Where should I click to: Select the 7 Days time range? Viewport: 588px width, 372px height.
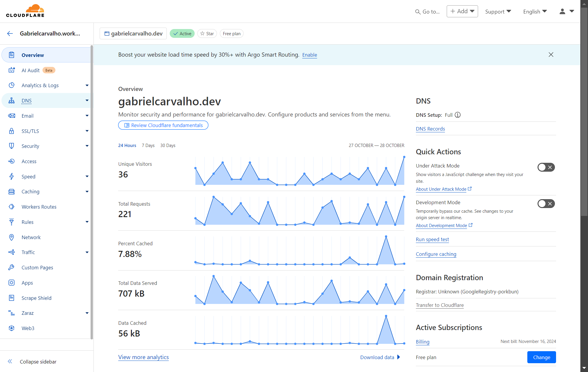click(x=148, y=146)
